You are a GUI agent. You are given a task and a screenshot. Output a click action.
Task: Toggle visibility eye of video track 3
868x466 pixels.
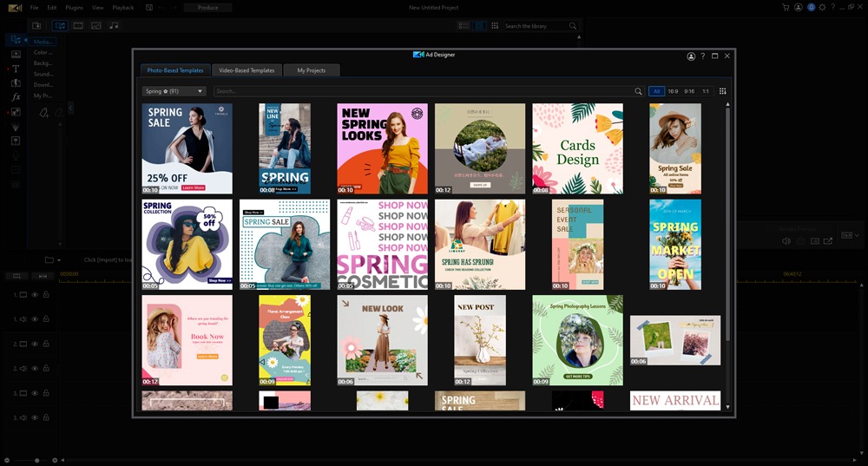(35, 393)
